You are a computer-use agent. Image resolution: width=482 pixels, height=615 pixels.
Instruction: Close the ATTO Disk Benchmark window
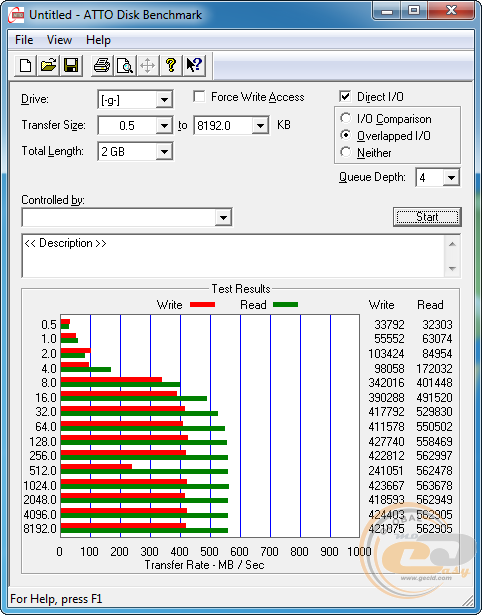pos(451,11)
